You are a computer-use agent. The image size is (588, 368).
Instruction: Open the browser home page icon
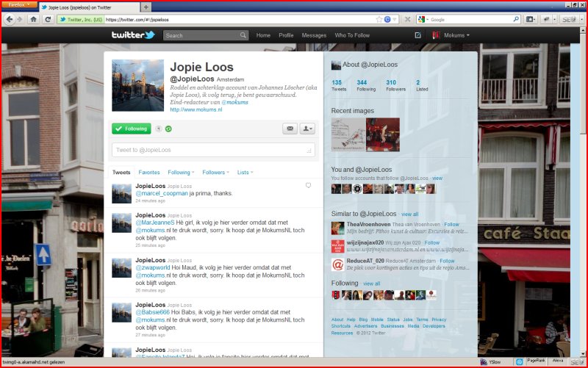(33, 19)
